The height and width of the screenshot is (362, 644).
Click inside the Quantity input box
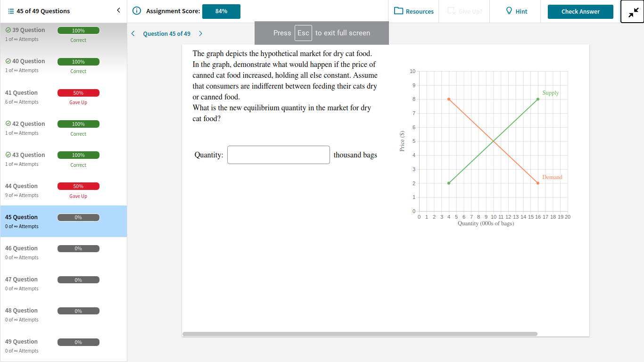click(x=278, y=155)
